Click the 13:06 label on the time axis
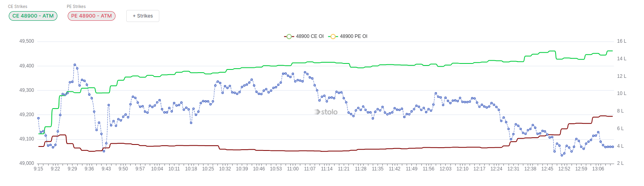Image resolution: width=644 pixels, height=186 pixels. coord(598,169)
